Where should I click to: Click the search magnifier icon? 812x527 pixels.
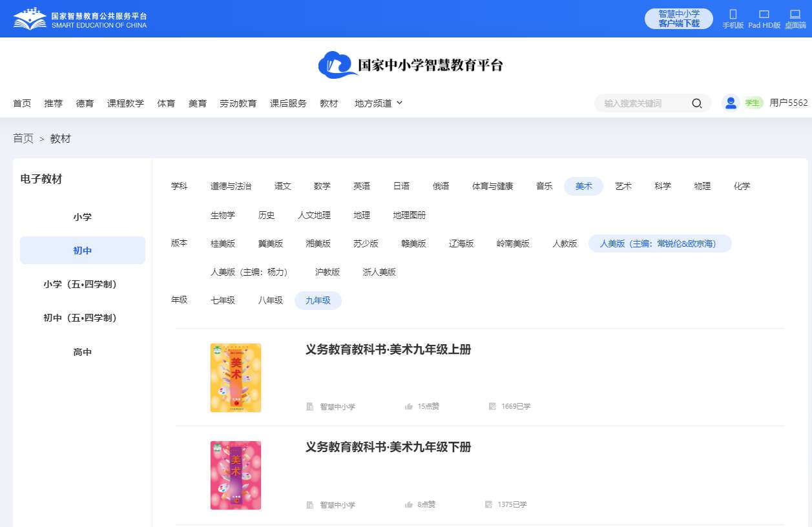tap(697, 103)
